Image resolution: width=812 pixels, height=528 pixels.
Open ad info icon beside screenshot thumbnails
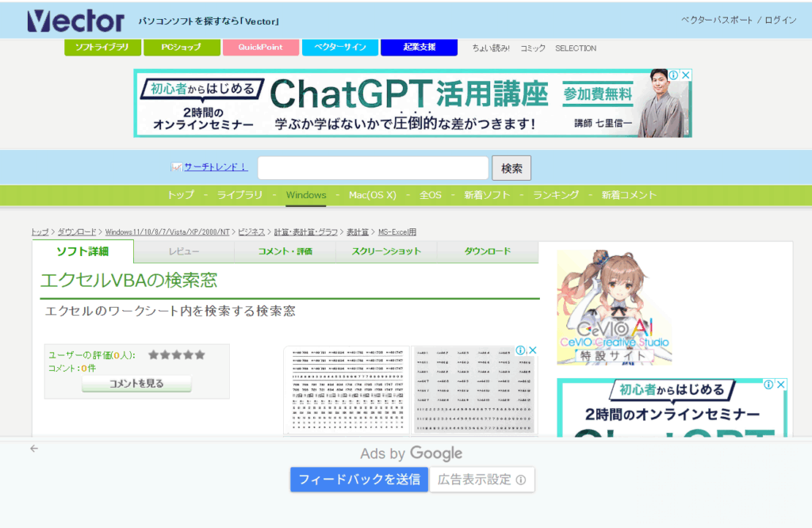pos(521,350)
